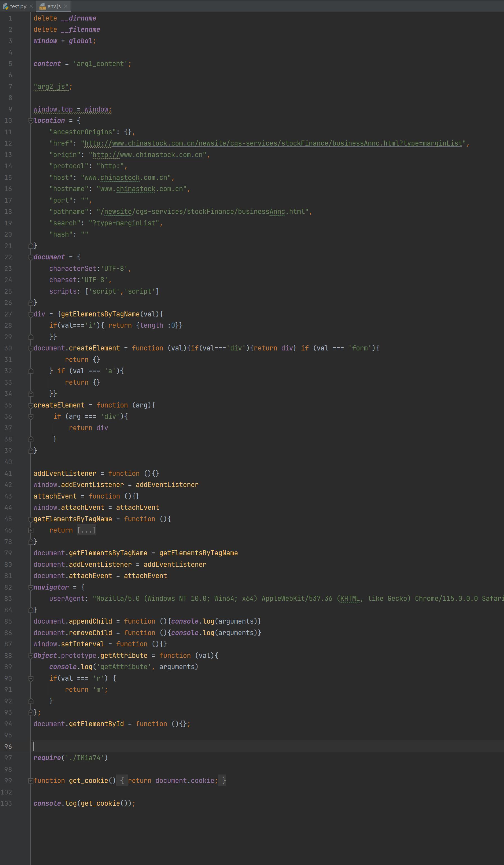Collapse the navigator object at line 82

coord(31,587)
